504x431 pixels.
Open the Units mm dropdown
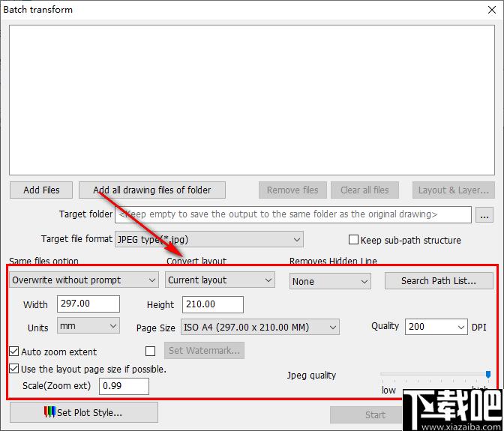click(x=88, y=325)
